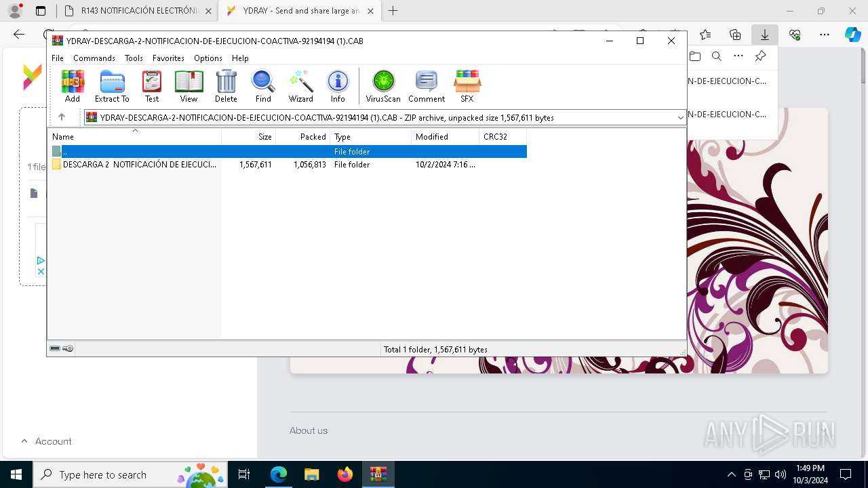Click the Add toolbar icon in WinRAR
This screenshot has width=868, height=488.
pyautogui.click(x=73, y=86)
